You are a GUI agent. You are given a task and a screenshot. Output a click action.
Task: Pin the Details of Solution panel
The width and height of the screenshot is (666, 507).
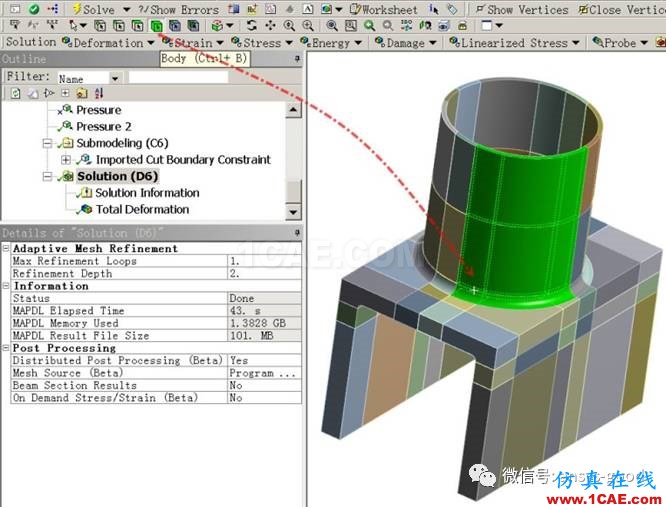(297, 233)
